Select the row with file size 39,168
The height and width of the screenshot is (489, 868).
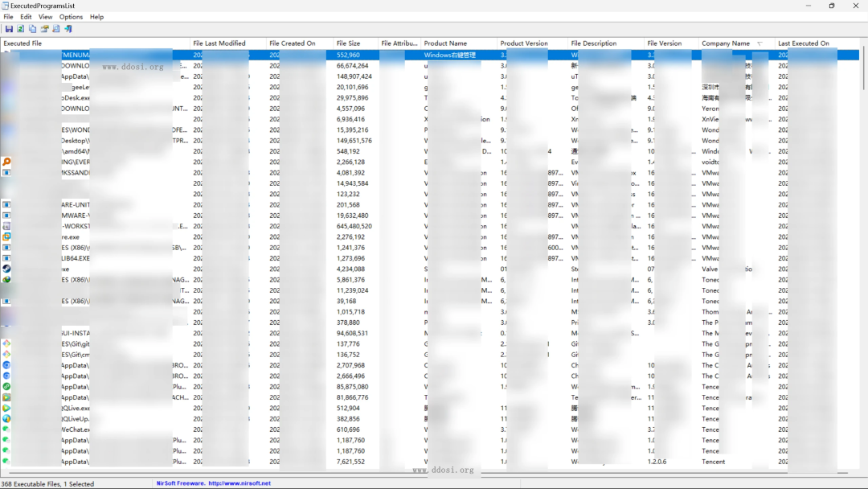[x=429, y=301]
